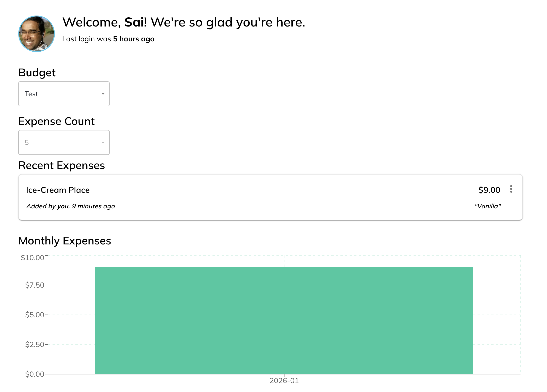
Task: Click the Monthly Expenses heading
Action: point(65,241)
